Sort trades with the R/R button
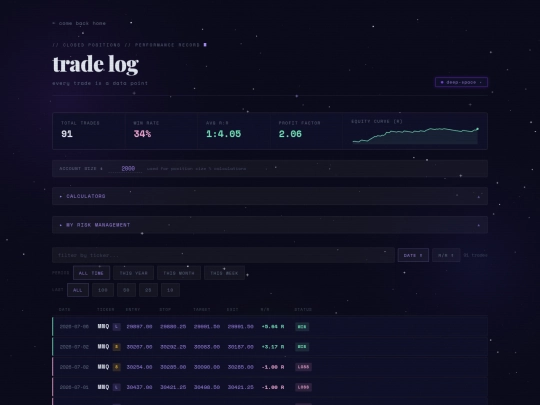The height and width of the screenshot is (405, 540). tap(446, 255)
